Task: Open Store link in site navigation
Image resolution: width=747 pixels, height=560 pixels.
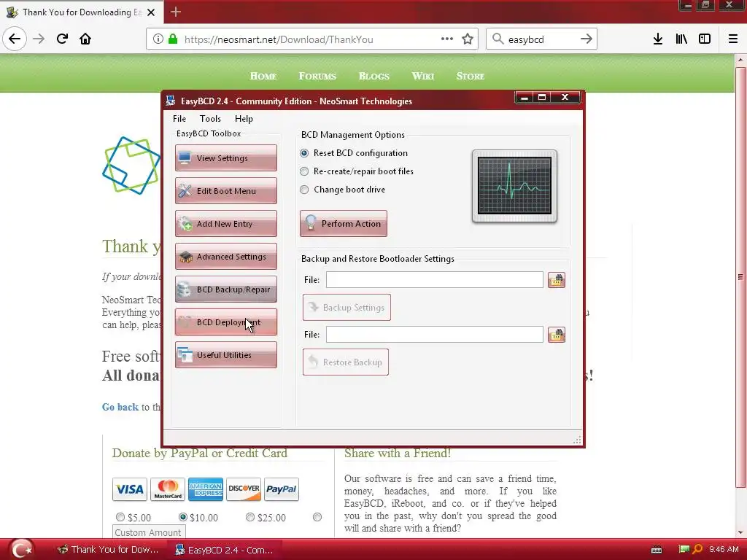Action: coord(471,76)
